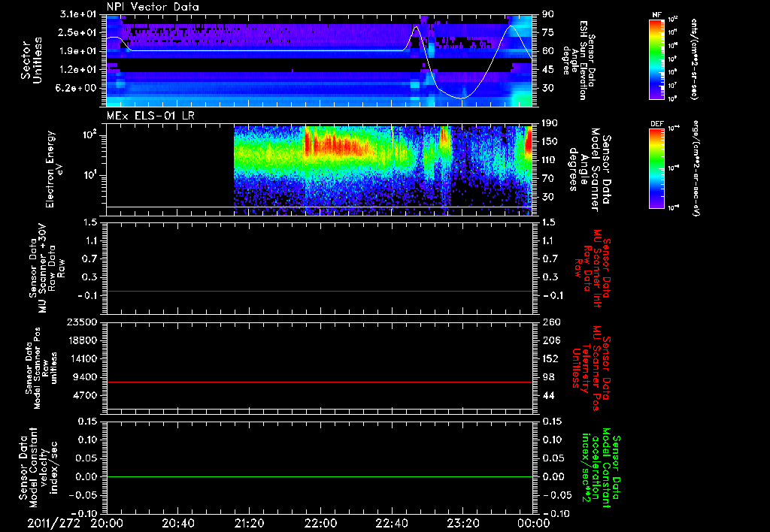This screenshot has height=532, width=770.
Task: Click the 2.5e+01 sector tick value
Action: coord(77,32)
